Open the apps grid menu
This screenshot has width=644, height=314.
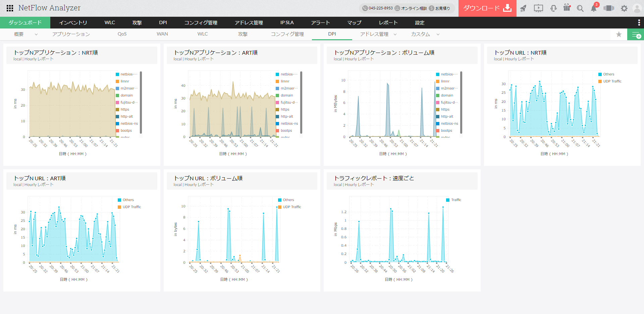click(x=10, y=8)
